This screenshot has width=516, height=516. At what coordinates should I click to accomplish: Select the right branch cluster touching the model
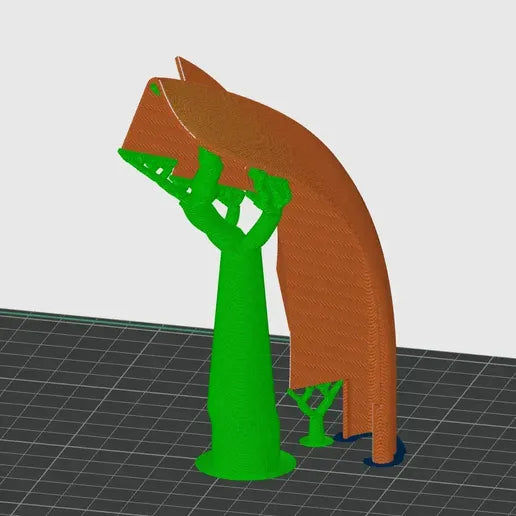tap(271, 188)
